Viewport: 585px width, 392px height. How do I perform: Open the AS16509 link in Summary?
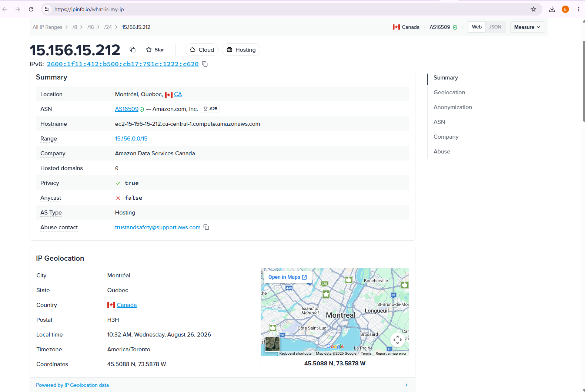coord(127,109)
